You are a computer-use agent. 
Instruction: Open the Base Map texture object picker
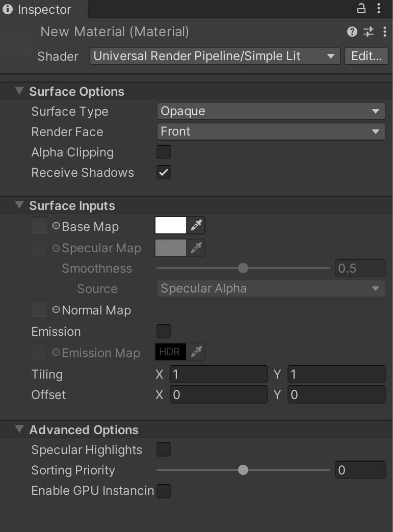[39, 225]
